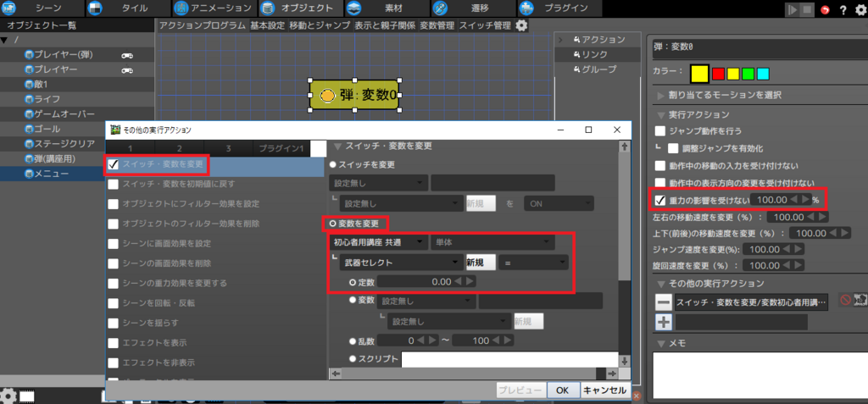The image size is (868, 404).
Task: Click the グループ list icon
Action: 576,69
